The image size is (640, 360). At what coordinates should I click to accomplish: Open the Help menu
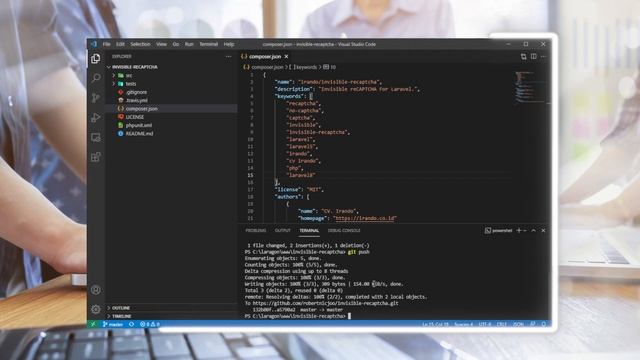click(x=229, y=44)
